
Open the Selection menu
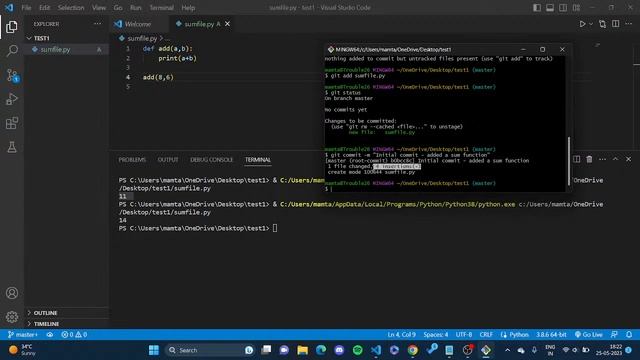coord(71,8)
